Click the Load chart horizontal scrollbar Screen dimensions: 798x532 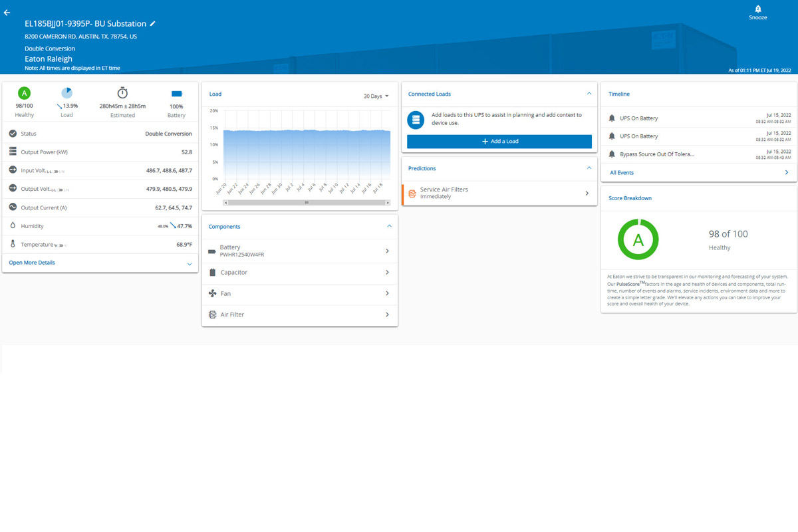pos(307,202)
